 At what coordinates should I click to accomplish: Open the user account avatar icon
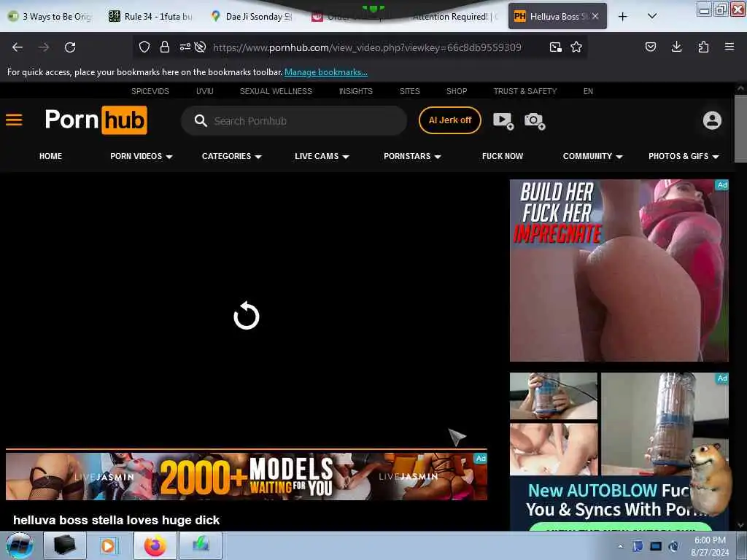pyautogui.click(x=712, y=120)
